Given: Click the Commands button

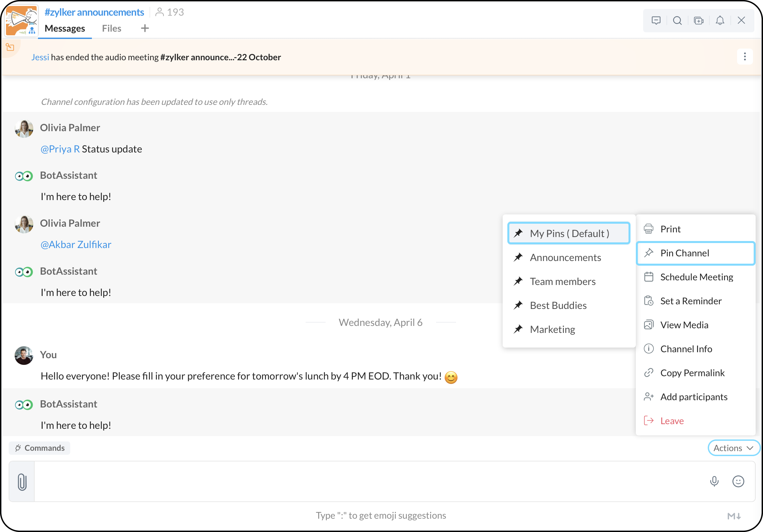Looking at the screenshot, I should (40, 448).
